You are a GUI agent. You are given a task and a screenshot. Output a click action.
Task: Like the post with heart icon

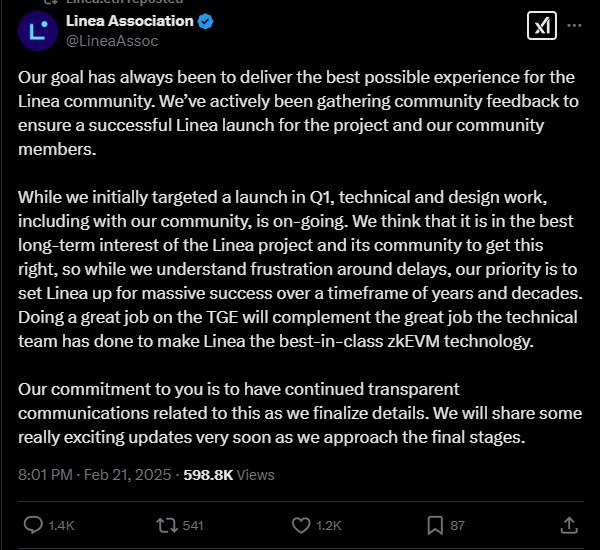(301, 526)
